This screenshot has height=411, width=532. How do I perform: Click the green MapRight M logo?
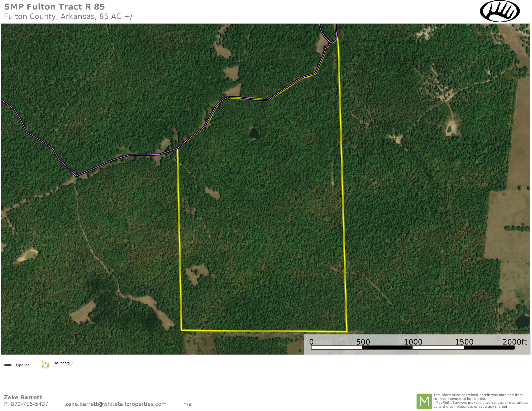click(424, 401)
